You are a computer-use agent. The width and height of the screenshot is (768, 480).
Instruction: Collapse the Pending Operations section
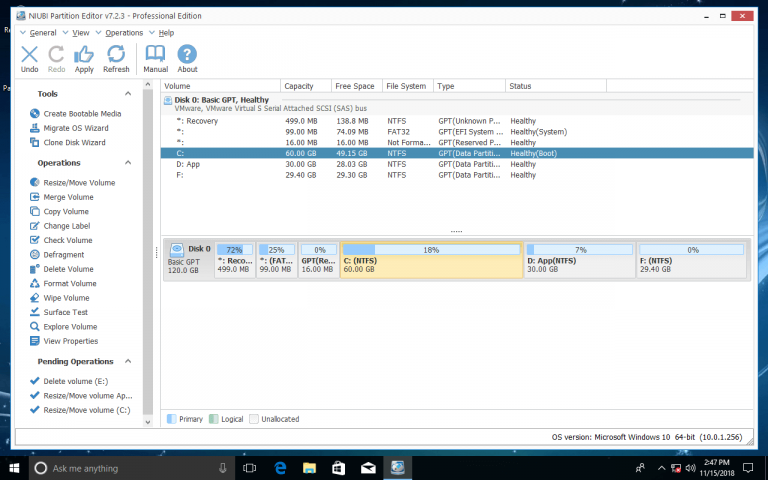pos(128,361)
